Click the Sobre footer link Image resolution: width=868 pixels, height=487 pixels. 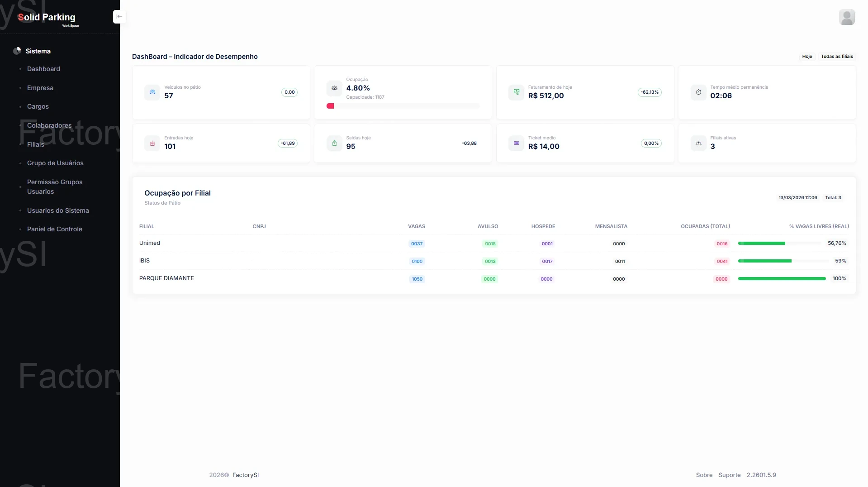point(704,475)
